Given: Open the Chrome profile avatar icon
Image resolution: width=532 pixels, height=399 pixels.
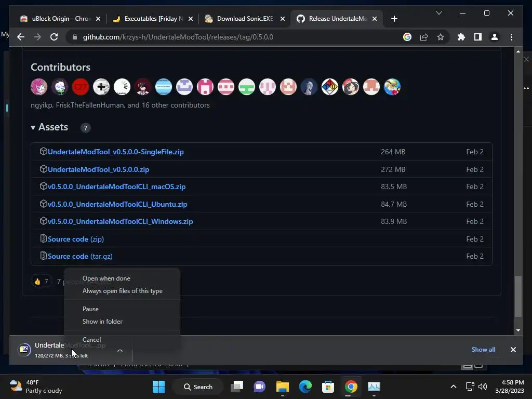Looking at the screenshot, I should click(x=495, y=37).
